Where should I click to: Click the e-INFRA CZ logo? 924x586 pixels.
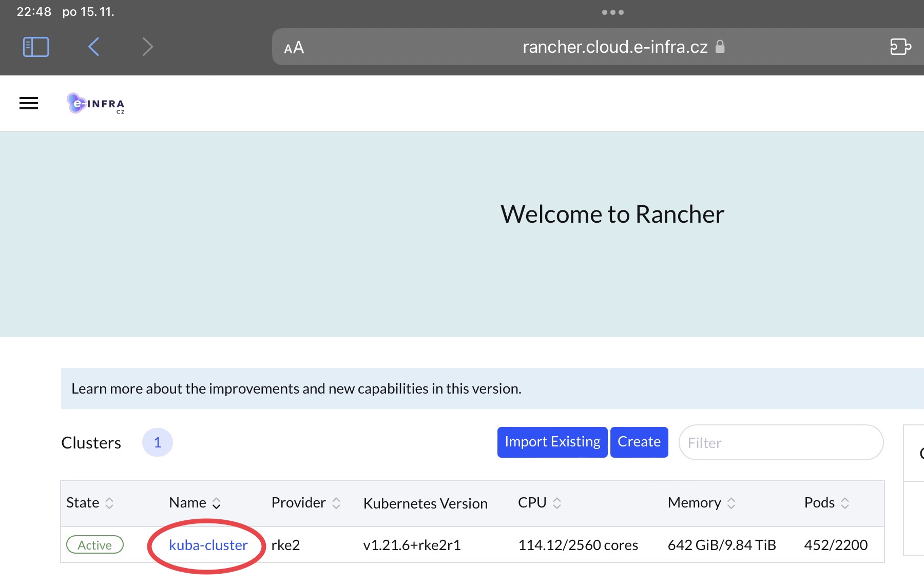[x=96, y=103]
